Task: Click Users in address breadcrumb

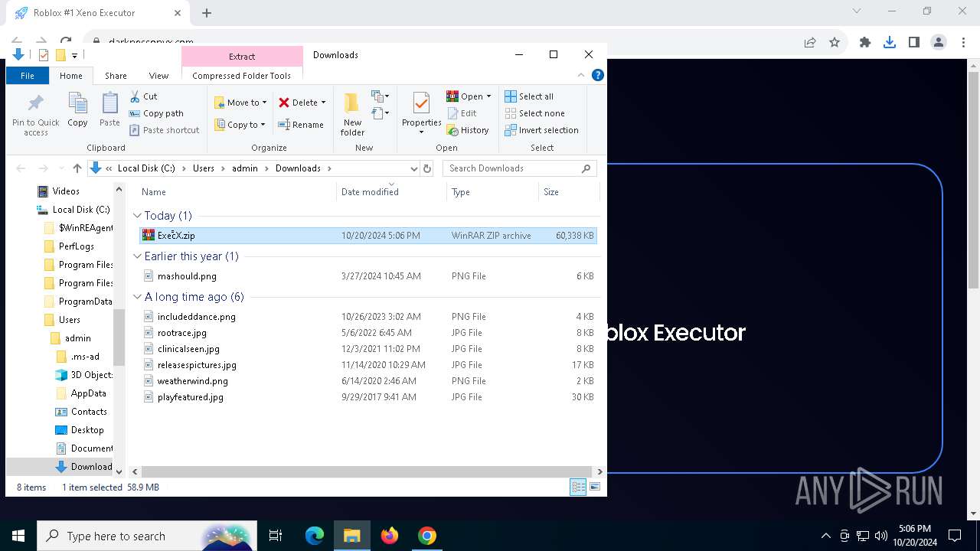Action: [x=204, y=168]
